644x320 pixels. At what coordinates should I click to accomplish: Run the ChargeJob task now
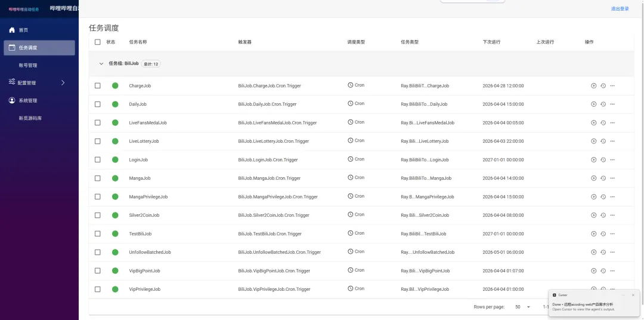point(593,86)
